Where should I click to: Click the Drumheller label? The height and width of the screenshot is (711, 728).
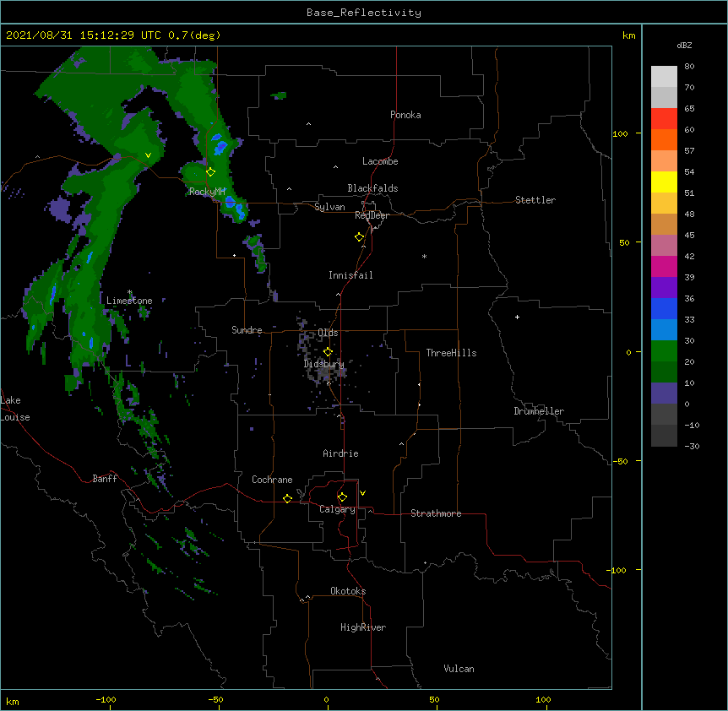(x=539, y=411)
